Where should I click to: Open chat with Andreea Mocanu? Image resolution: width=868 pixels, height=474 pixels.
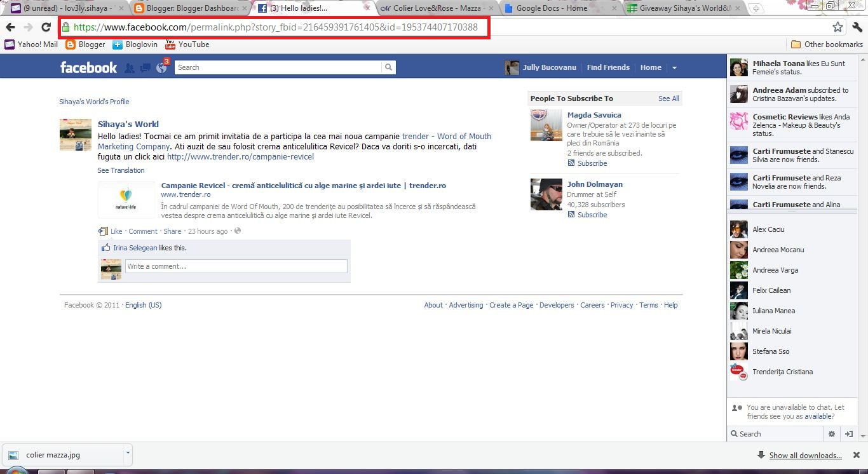tap(790, 250)
